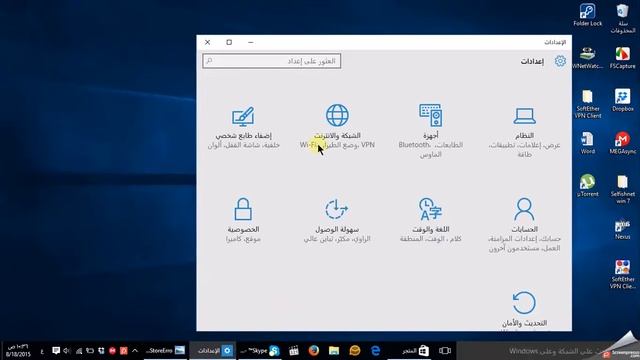Click the volume speaker tray icon
The image size is (640, 360).
67,351
